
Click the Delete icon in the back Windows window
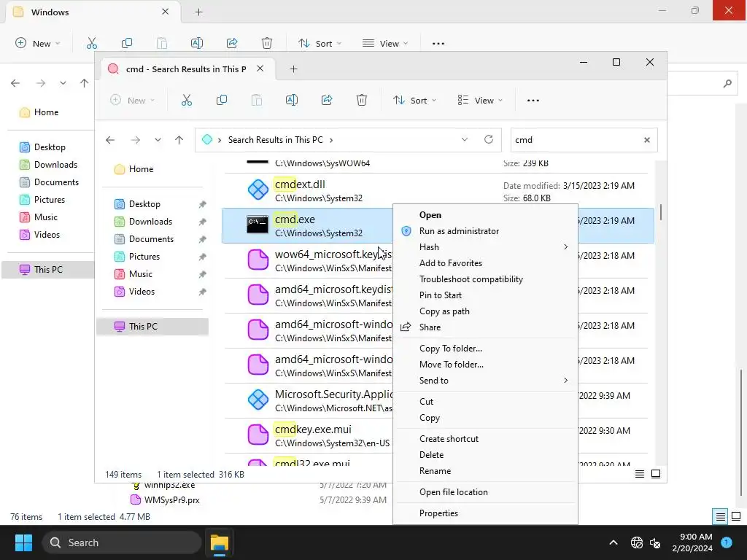[x=267, y=43]
